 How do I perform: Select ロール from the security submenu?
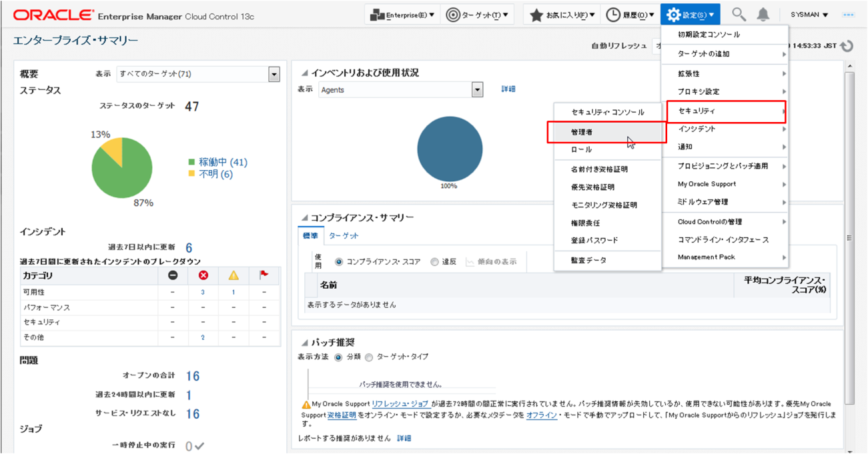click(x=608, y=150)
